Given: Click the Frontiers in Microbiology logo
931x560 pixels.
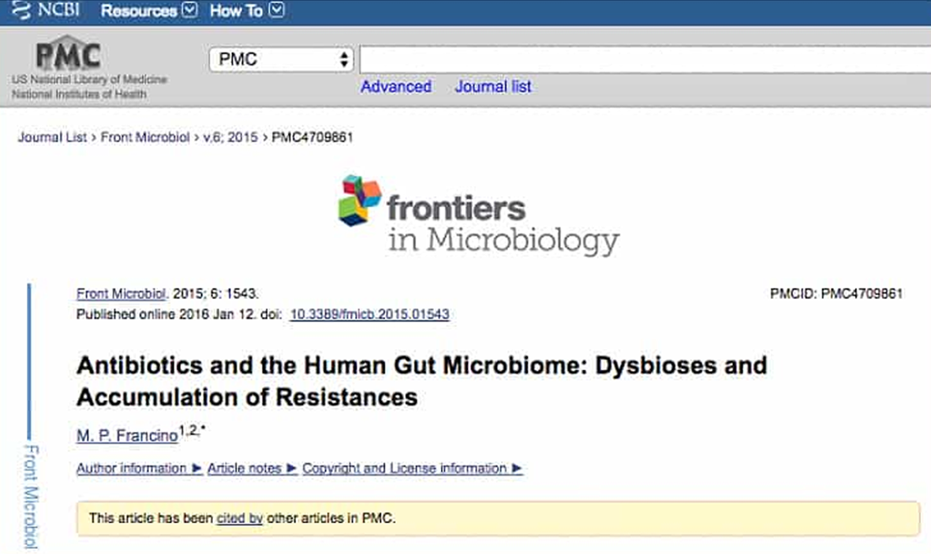Looking at the screenshot, I should point(479,215).
